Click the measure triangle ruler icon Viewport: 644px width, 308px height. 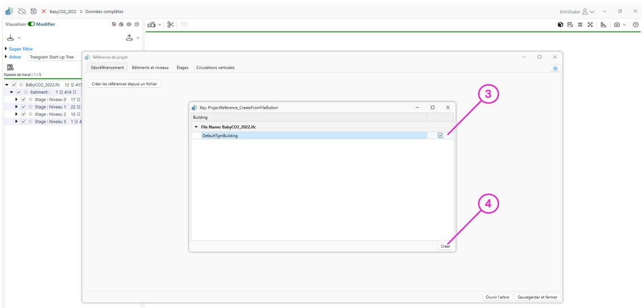pos(603,25)
